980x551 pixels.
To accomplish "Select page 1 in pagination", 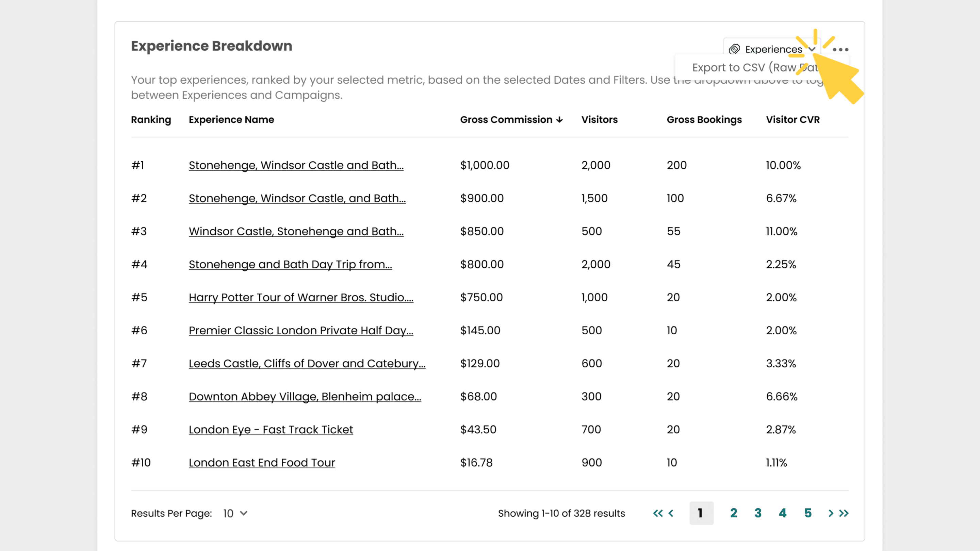I will [x=701, y=513].
